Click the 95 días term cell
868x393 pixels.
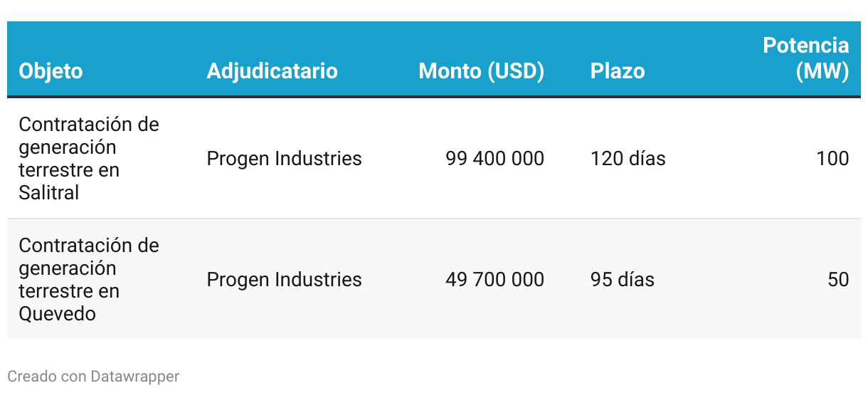[622, 279]
